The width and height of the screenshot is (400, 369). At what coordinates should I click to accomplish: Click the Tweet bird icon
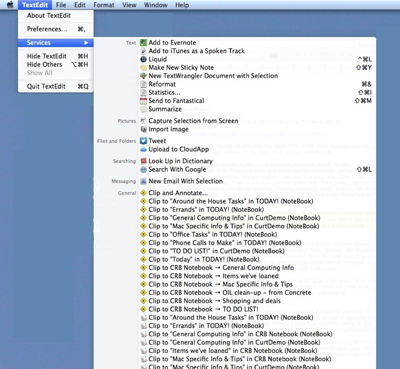coord(143,141)
